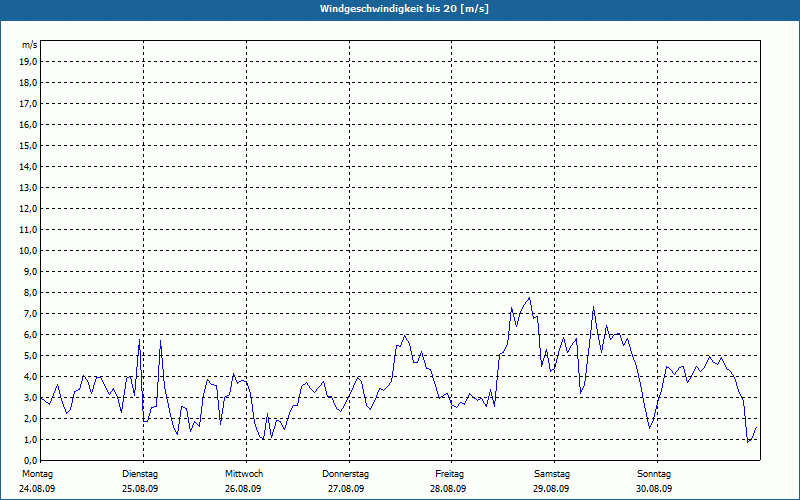Click the chart title "Windgeschwindigkeit bis 20 [m/s]"
This screenshot has width=800, height=500.
[404, 9]
